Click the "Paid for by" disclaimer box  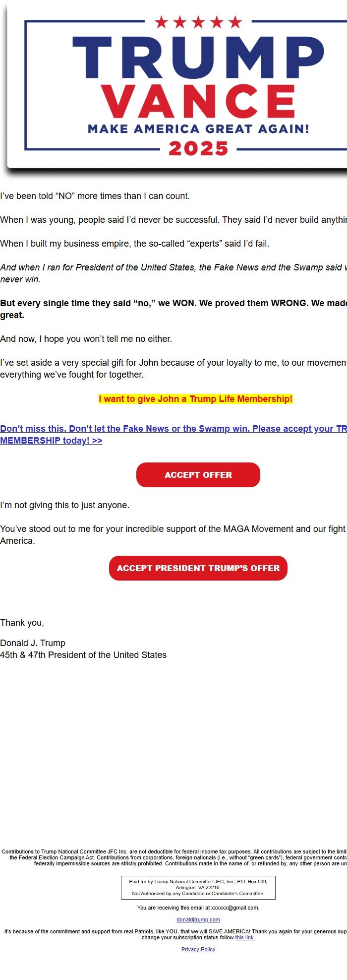tap(198, 887)
